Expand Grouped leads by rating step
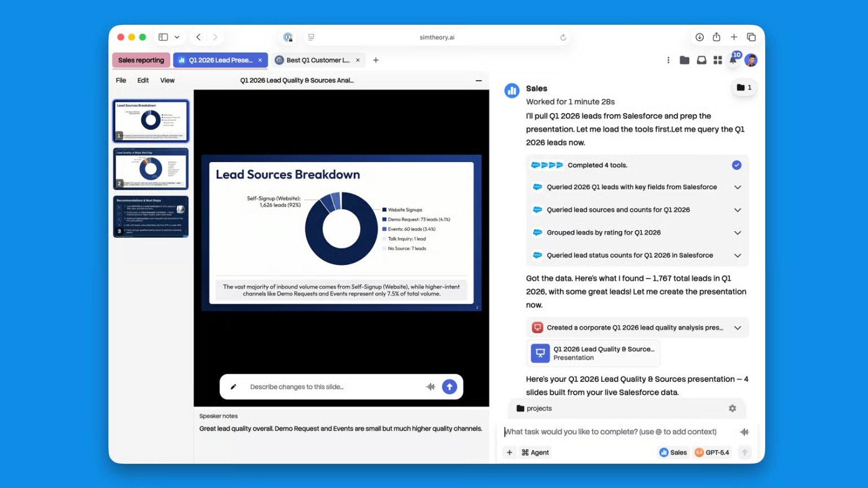 [737, 233]
